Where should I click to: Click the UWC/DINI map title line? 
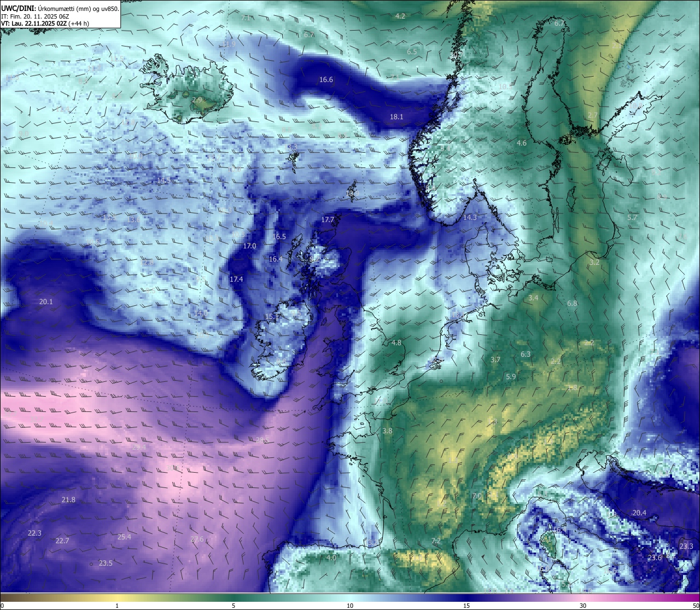(60, 8)
